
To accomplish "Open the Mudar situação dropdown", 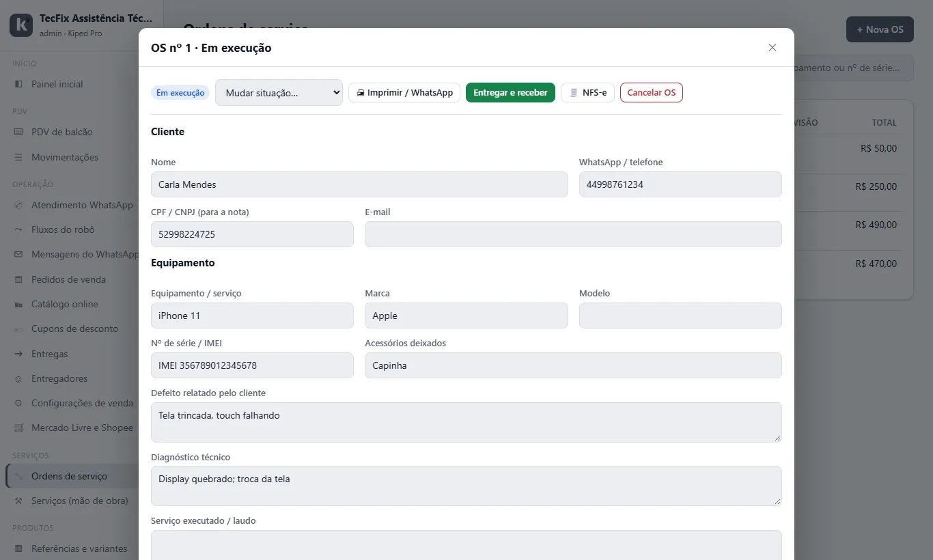I will (279, 93).
